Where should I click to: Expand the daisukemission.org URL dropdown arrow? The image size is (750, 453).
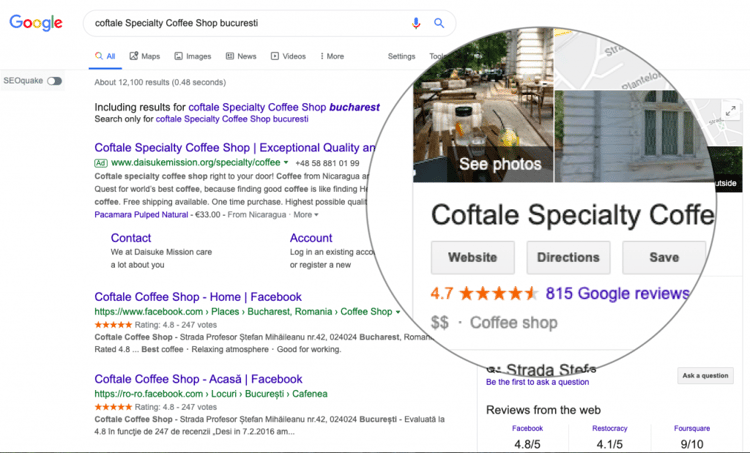click(x=286, y=163)
